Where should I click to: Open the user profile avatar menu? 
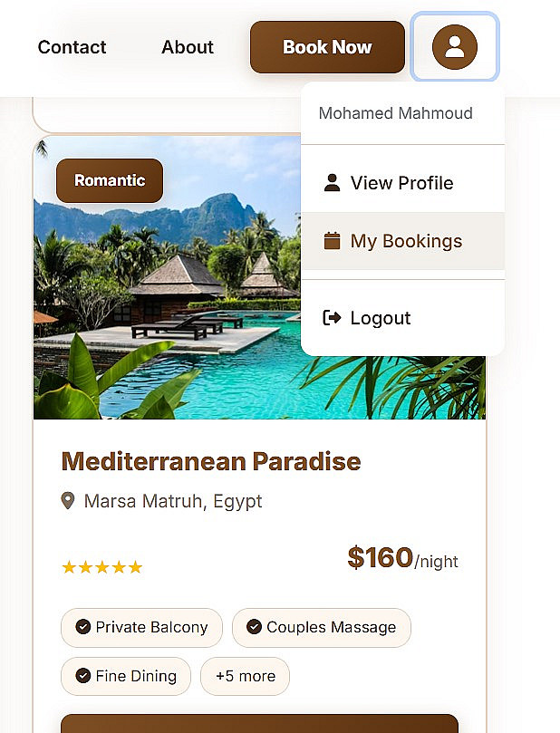coord(454,47)
